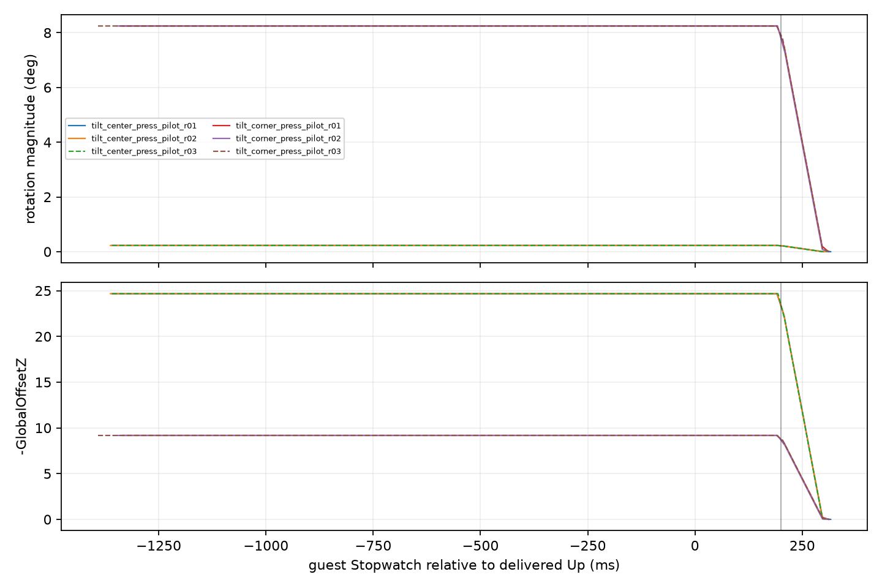Click x-axis tick label −1000
Viewport: 882px width, 588px height.
tap(266, 546)
